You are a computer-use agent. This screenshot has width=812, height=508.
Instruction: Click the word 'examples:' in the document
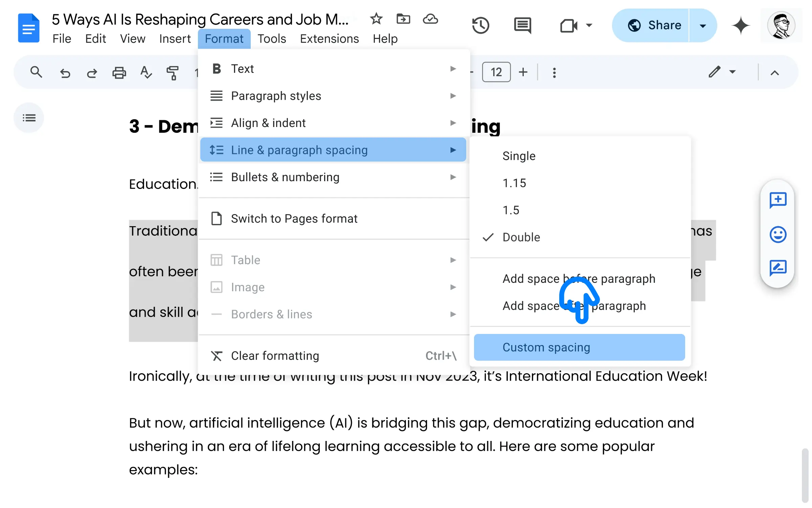coord(163,470)
